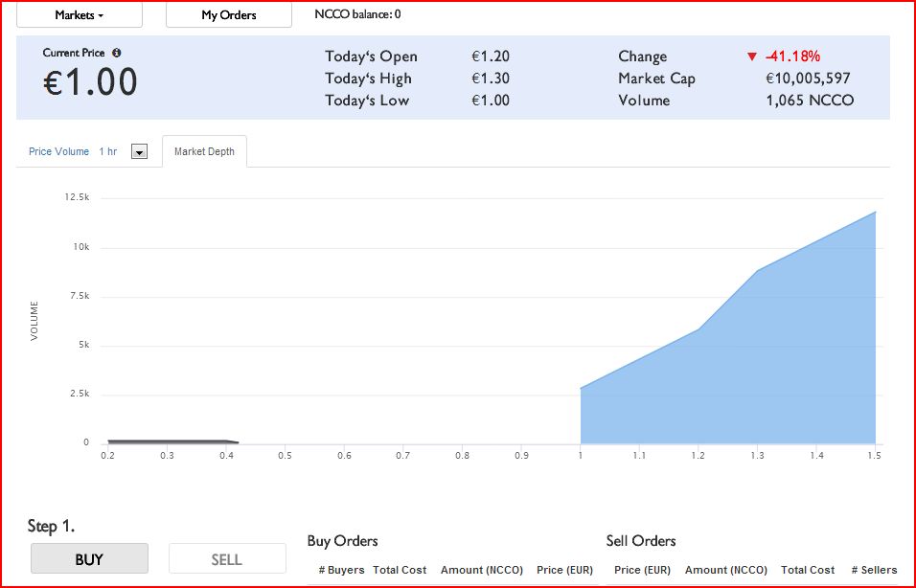The image size is (916, 588).
Task: Click Amount (NCCO) header under Sell Orders
Action: click(725, 570)
